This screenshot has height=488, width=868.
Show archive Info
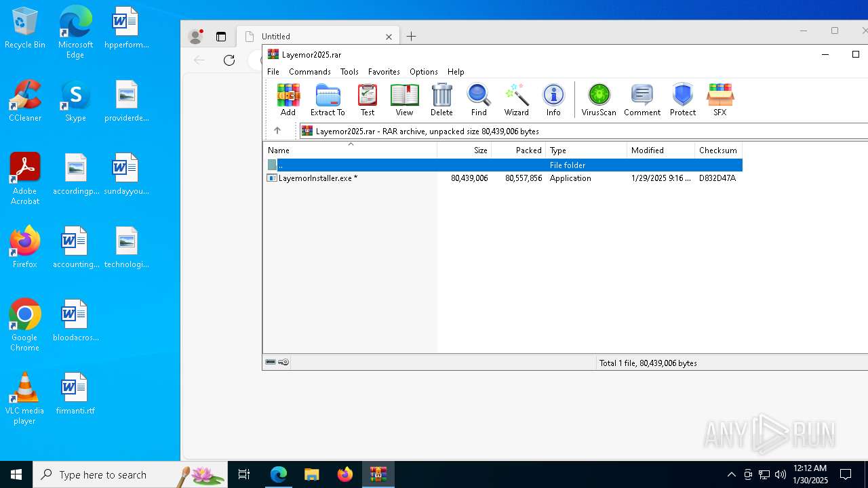[553, 100]
